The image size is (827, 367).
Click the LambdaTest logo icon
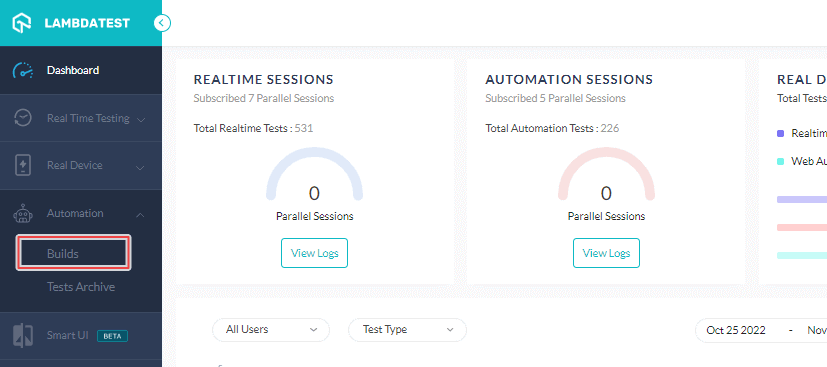click(22, 23)
